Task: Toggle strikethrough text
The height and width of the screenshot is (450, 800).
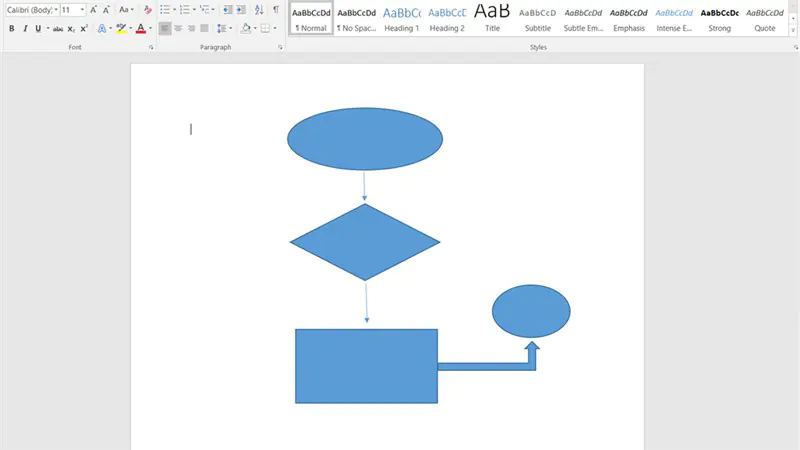Action: [58, 29]
